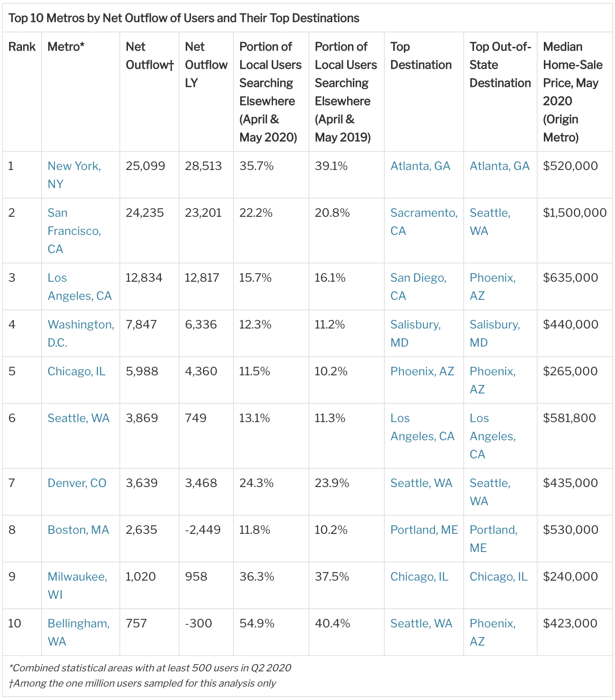This screenshot has height=700, width=615.
Task: Follow the Milwaukee, WI metro link
Action: click(77, 585)
